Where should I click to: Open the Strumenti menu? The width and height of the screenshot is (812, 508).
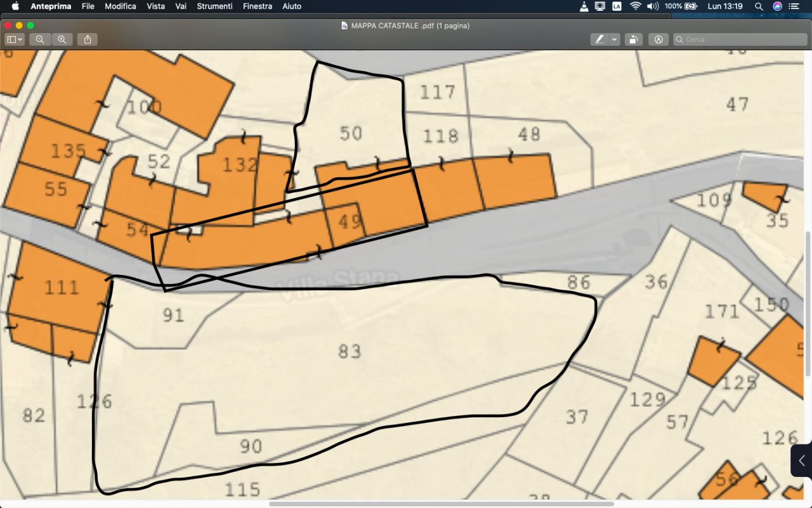tap(214, 6)
